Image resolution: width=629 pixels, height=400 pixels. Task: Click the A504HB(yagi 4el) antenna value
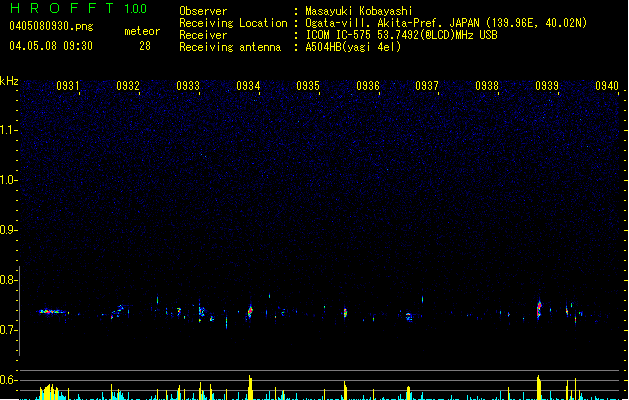tap(353, 47)
